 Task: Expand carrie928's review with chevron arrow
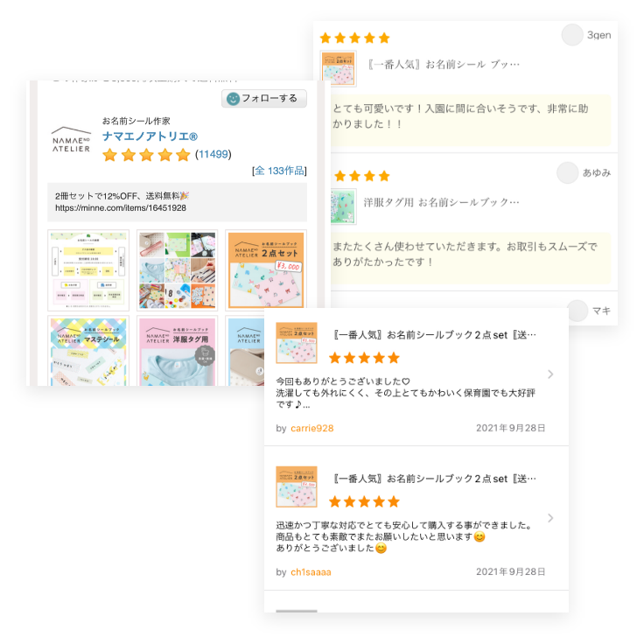point(550,374)
